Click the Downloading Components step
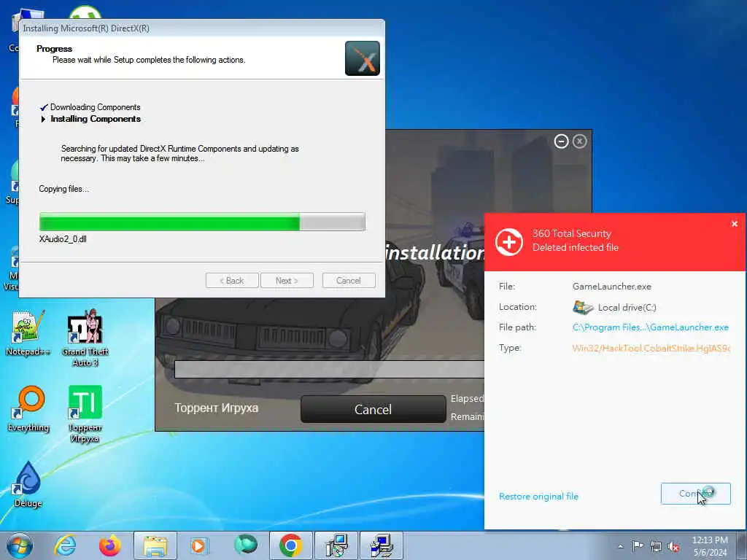The height and width of the screenshot is (560, 747). click(x=96, y=107)
